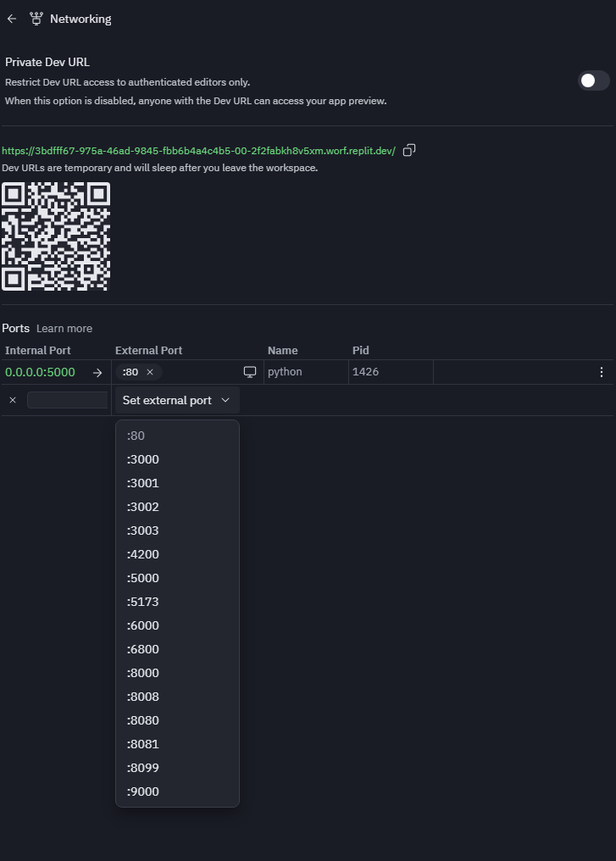Viewport: 616px width, 861px height.
Task: Open the green Dev URL link
Action: [x=198, y=151]
